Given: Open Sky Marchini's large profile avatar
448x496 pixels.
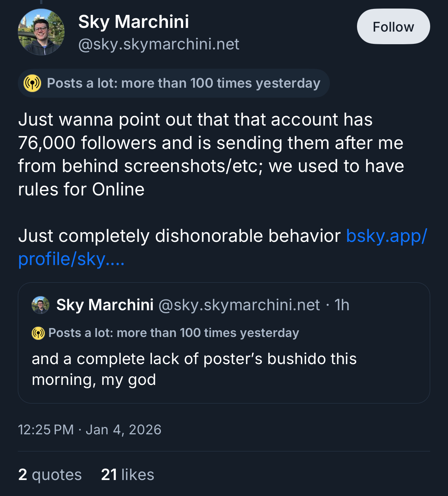Looking at the screenshot, I should click(x=41, y=32).
